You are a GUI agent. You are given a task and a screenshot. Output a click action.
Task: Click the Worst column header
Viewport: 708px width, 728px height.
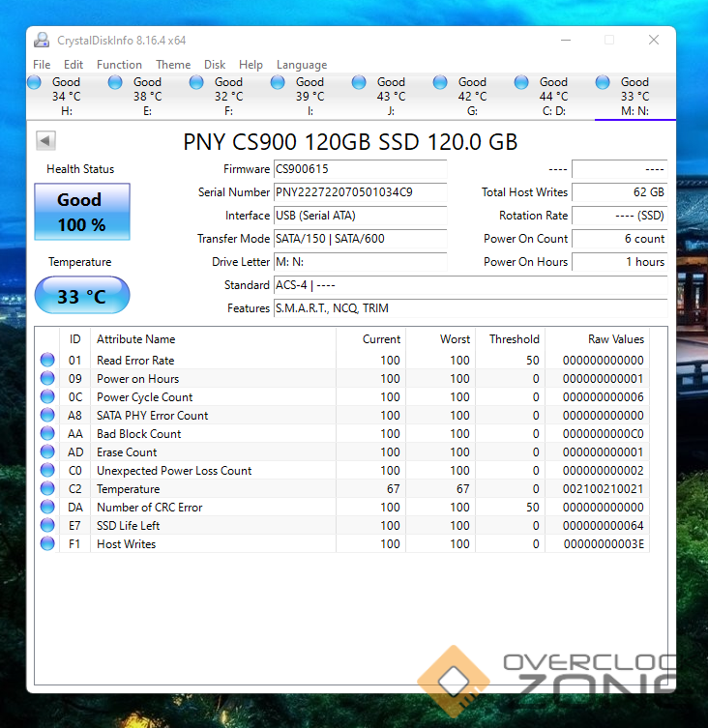tap(440, 339)
